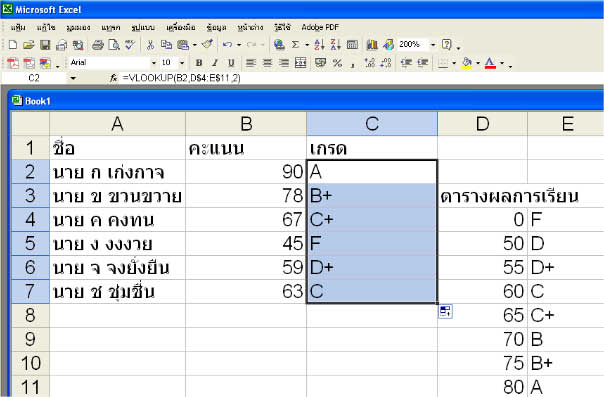The image size is (604, 397).
Task: Create a new blank workbook
Action: click(13, 45)
